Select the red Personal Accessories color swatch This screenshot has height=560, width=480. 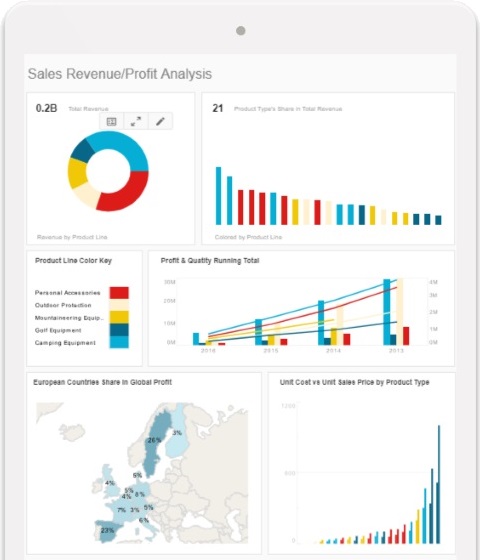(x=119, y=292)
